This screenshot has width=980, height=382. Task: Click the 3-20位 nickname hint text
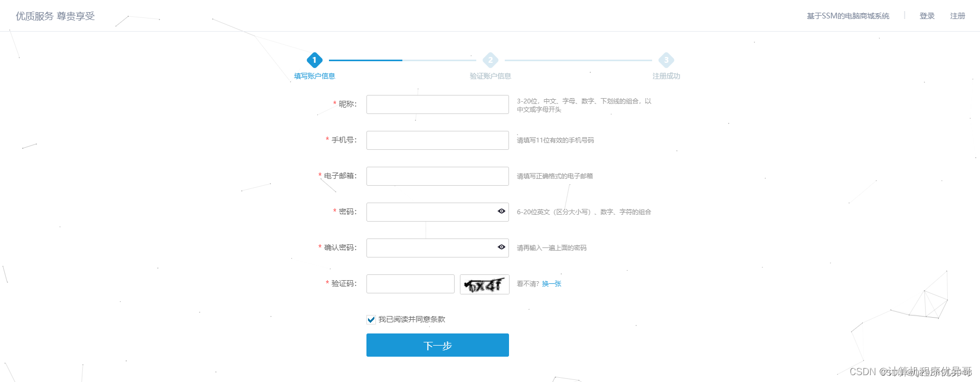pos(584,105)
